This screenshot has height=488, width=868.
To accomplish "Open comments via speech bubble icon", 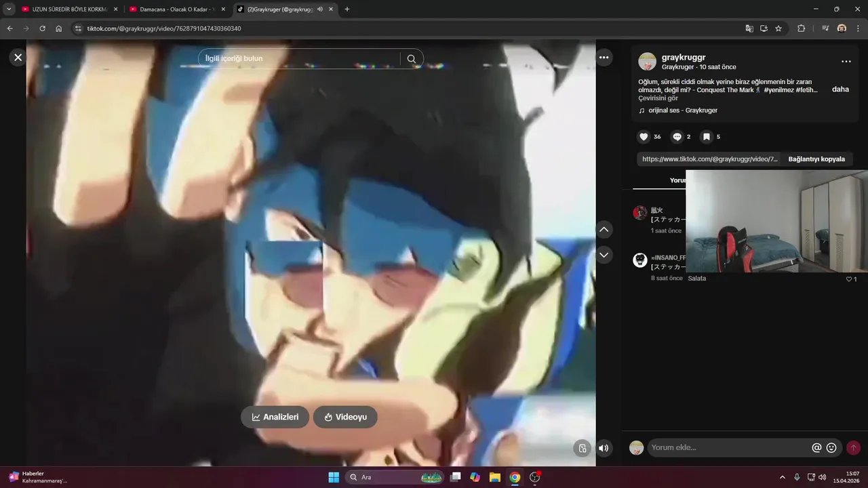I will click(677, 137).
